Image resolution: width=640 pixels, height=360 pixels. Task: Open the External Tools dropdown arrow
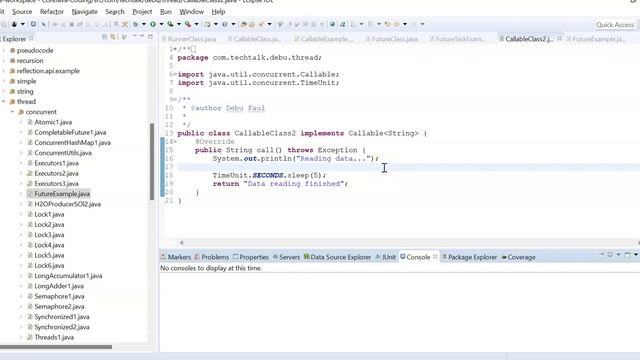click(196, 24)
